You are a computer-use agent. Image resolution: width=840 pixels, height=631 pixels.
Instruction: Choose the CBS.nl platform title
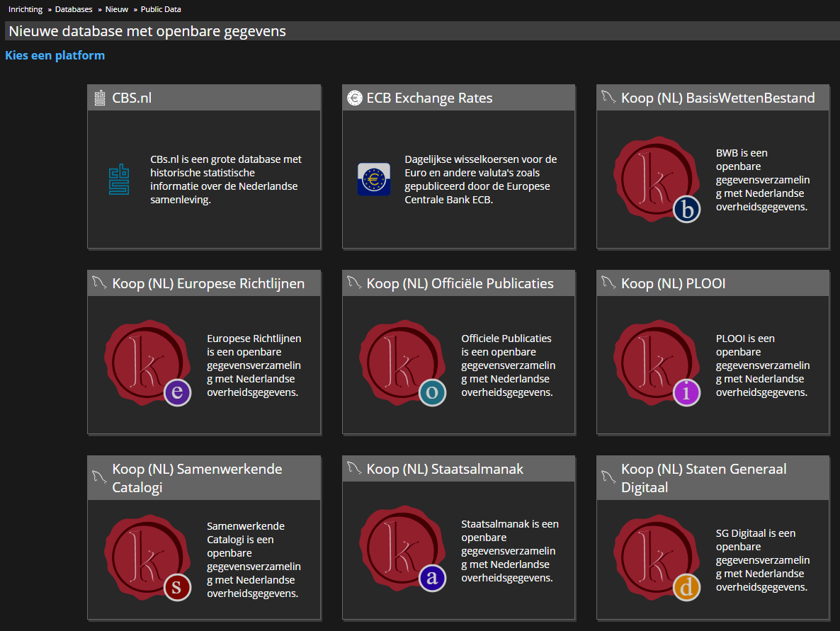tap(132, 98)
